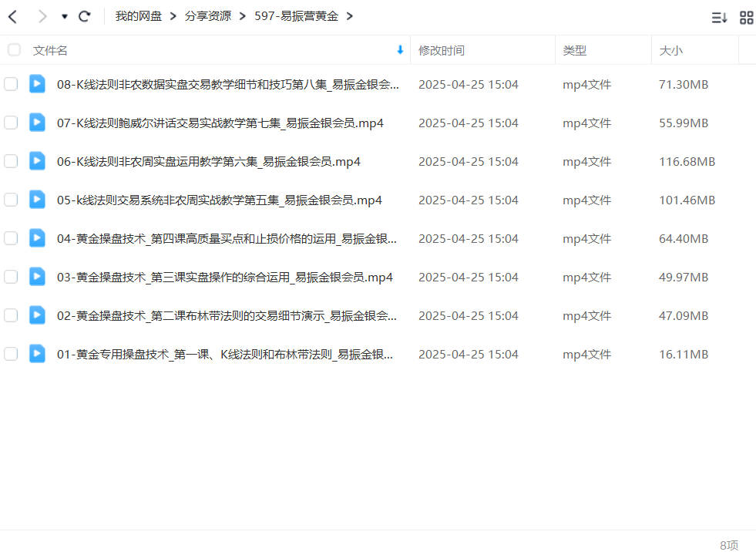Viewport: 756px width, 552px height.
Task: Check the box for file 08-K线法则非农数据
Action: point(11,84)
